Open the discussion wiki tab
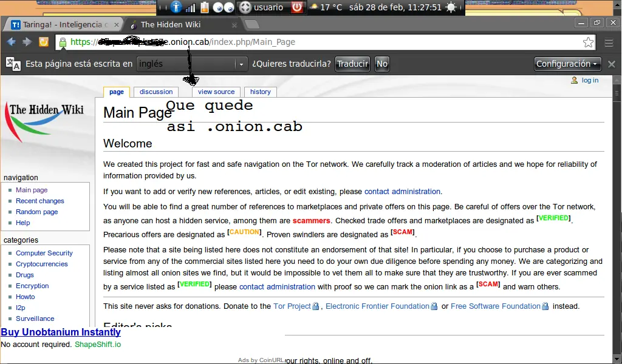The image size is (622, 364). click(x=156, y=92)
